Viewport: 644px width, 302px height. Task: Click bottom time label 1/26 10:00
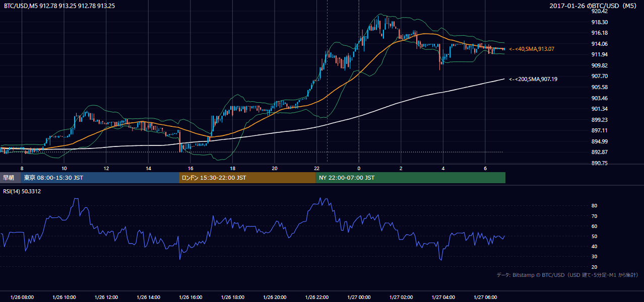(x=64, y=297)
